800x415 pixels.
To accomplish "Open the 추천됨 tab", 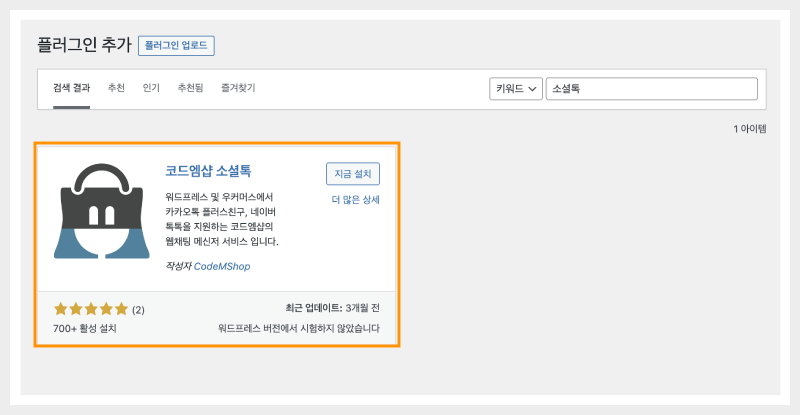I will pos(190,88).
